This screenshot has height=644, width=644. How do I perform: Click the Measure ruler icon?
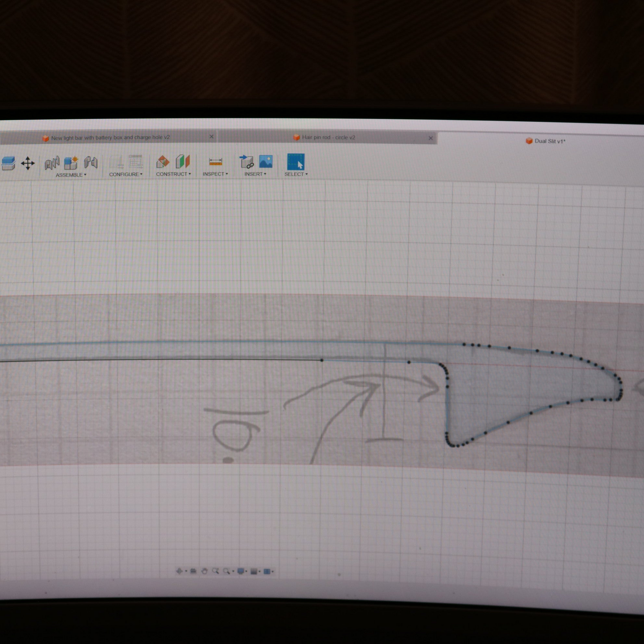216,162
